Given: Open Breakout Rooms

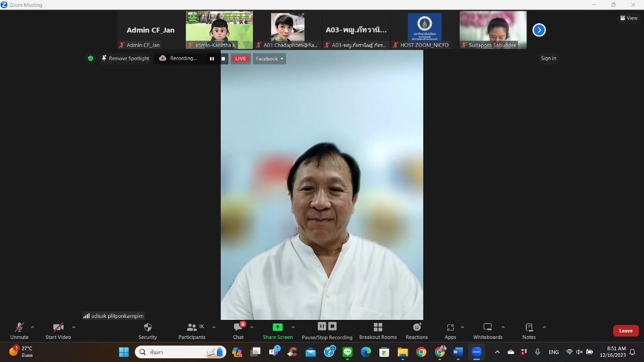Looking at the screenshot, I should pyautogui.click(x=378, y=331).
